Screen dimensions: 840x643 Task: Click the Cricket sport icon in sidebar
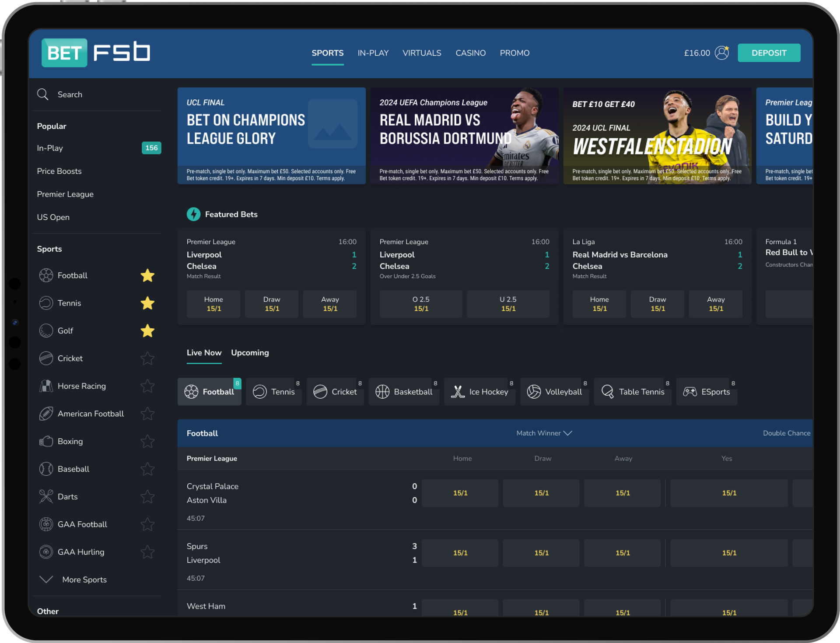point(45,358)
